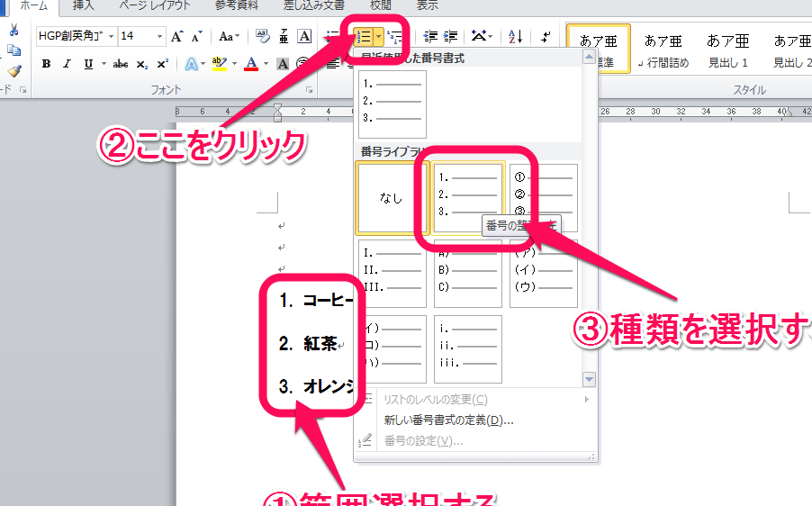The width and height of the screenshot is (812, 506).
Task: Select 1. 2. 3. format in numbering library
Action: tap(467, 198)
